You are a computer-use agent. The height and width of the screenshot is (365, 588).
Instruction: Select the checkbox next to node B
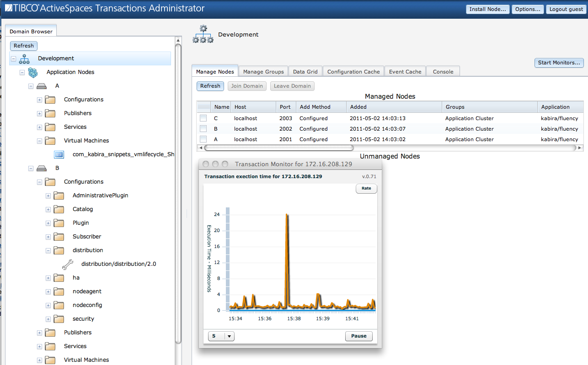tap(203, 128)
